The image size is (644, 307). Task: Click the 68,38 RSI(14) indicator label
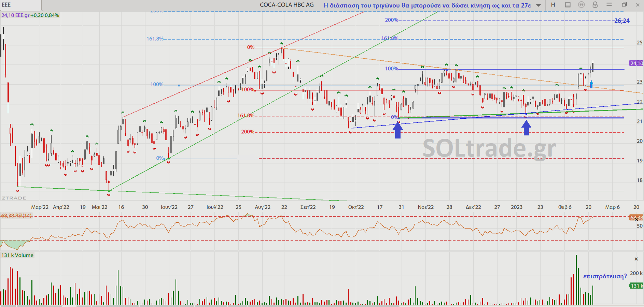click(16, 216)
